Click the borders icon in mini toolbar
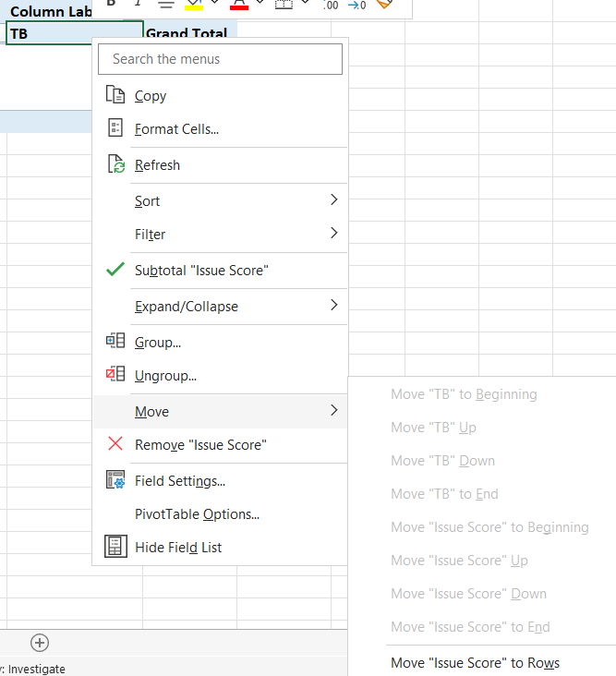The width and height of the screenshot is (616, 676). [x=284, y=5]
